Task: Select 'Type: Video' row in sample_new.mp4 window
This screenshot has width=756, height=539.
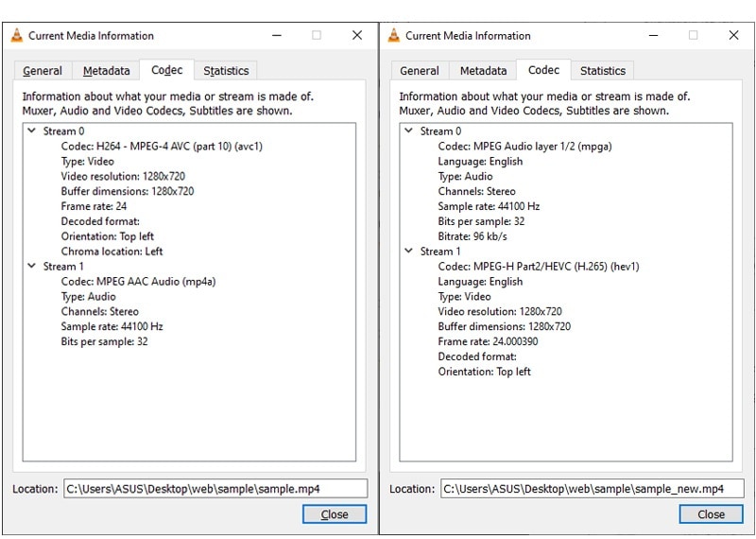Action: pyautogui.click(x=464, y=296)
